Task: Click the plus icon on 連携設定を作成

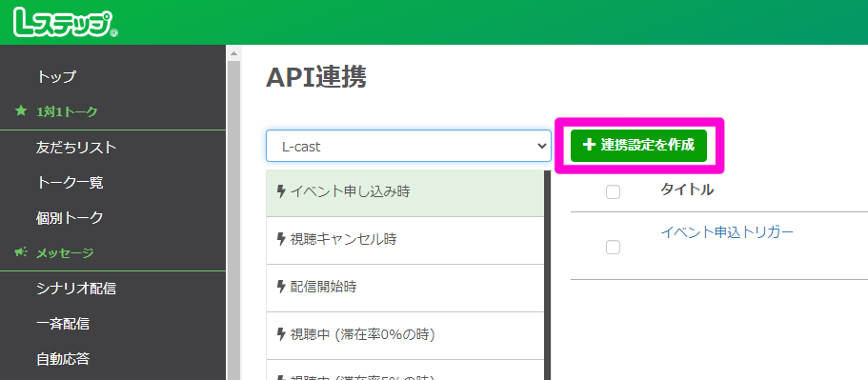Action: click(x=589, y=146)
